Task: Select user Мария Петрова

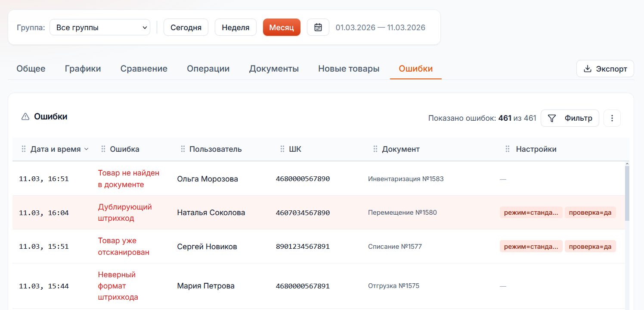Action: pos(206,286)
